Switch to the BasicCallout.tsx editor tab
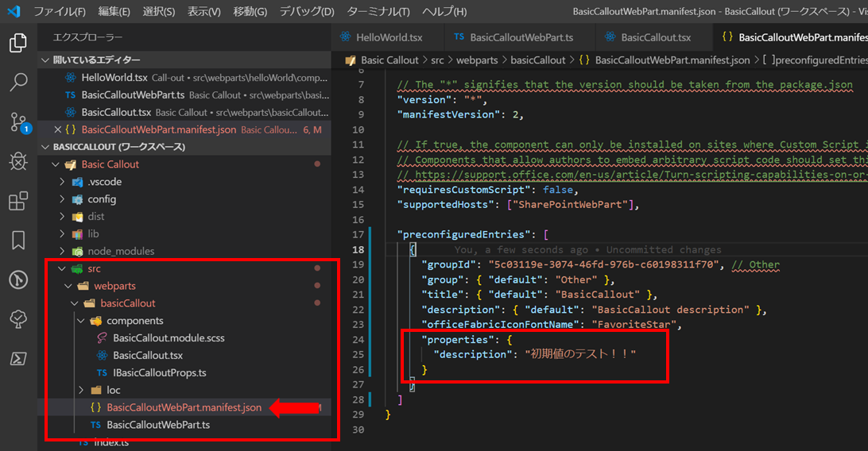The image size is (868, 451). pyautogui.click(x=653, y=37)
